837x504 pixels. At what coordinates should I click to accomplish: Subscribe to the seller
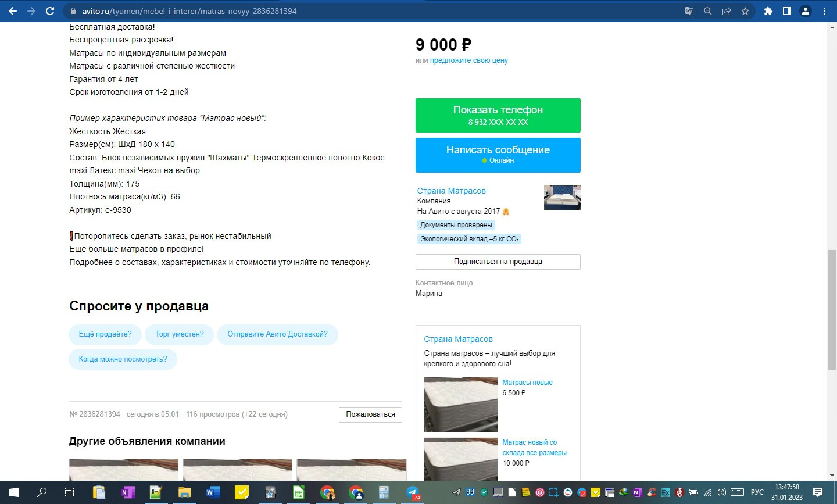tap(498, 262)
